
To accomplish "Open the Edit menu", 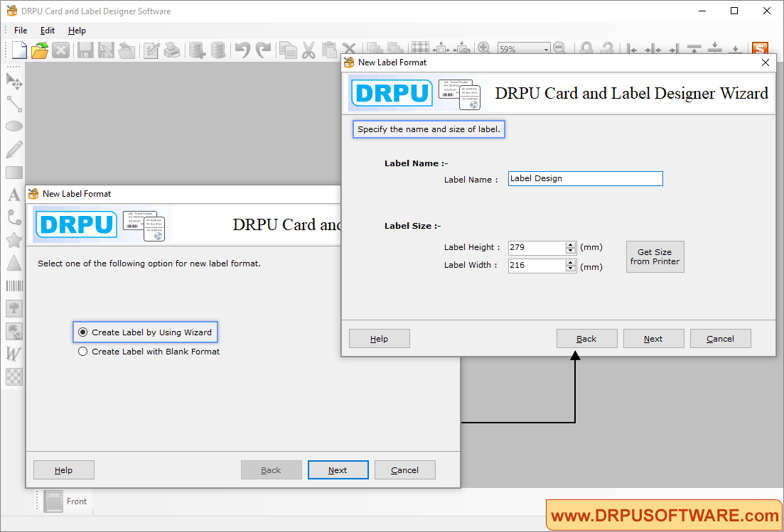I will 48,31.
